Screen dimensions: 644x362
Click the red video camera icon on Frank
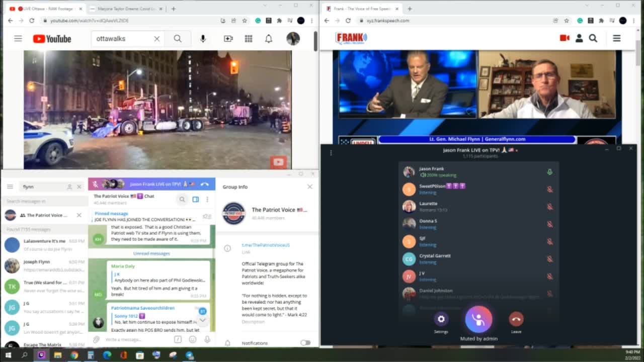(x=565, y=38)
